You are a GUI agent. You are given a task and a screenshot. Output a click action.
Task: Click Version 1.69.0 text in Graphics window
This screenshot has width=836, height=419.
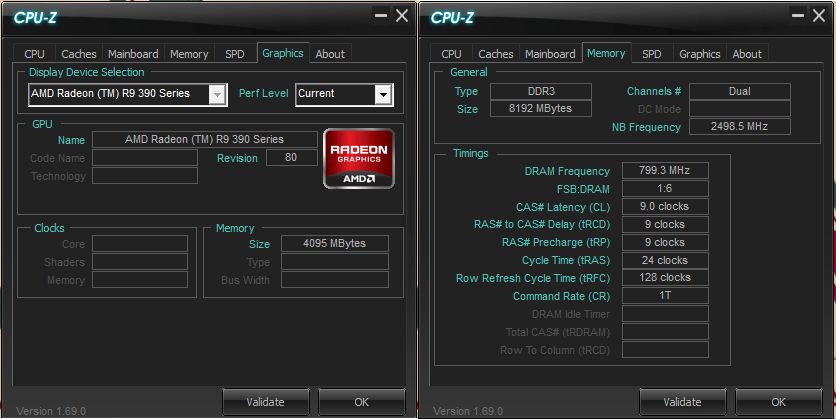pyautogui.click(x=51, y=411)
